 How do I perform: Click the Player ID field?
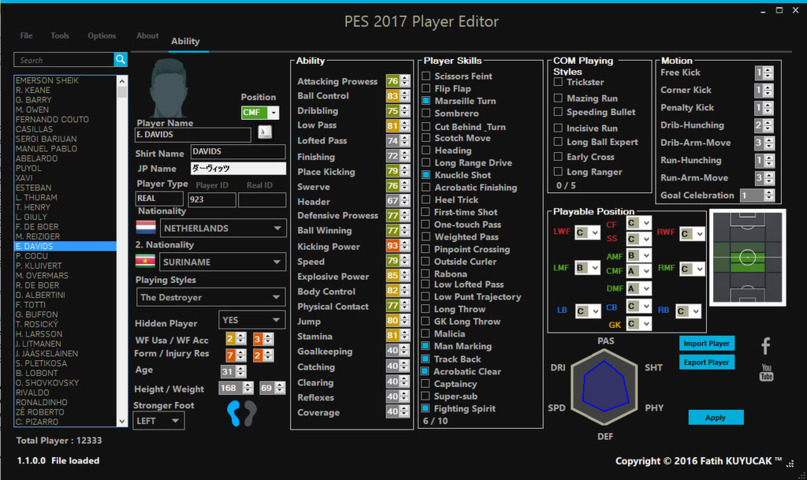coord(212,199)
